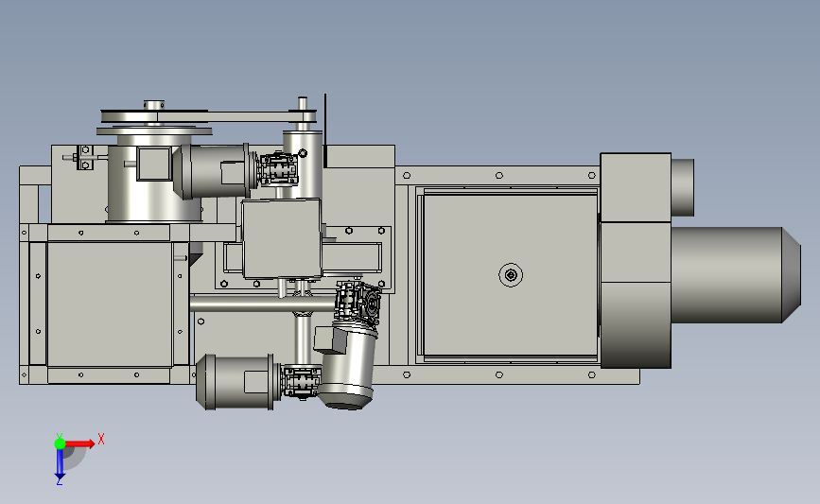Pick the circular bolt at the center of the large cover plate

(x=511, y=275)
